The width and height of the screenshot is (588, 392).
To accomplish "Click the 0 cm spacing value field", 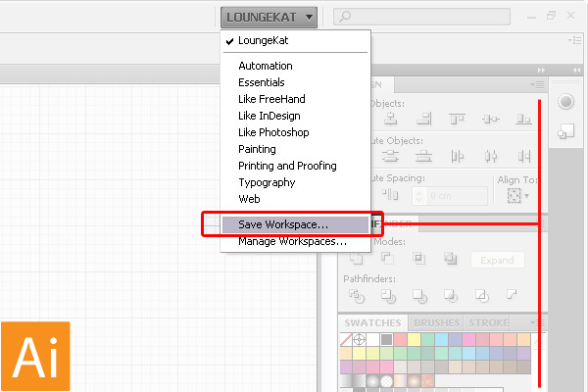I will tap(457, 196).
